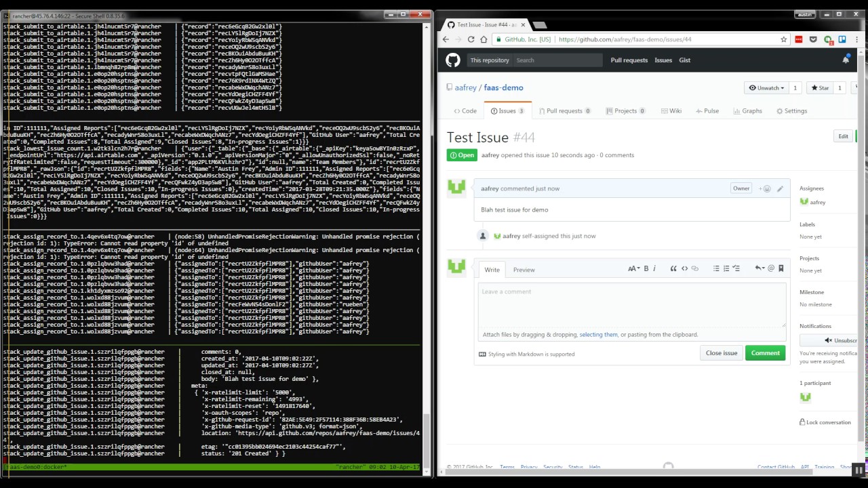The image size is (868, 488).
Task: Reference an issue with bookmark icon
Action: point(781,268)
